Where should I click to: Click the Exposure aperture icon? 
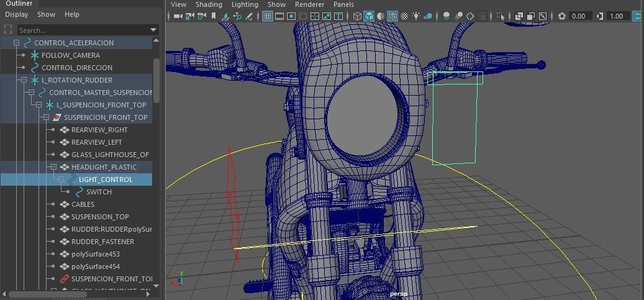point(562,16)
